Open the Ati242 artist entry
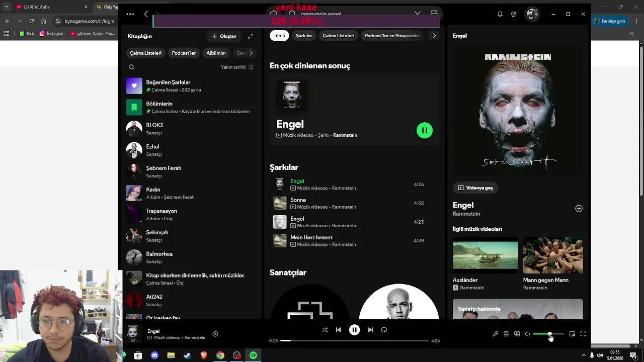Viewport: 644px width, 362px height. click(191, 300)
